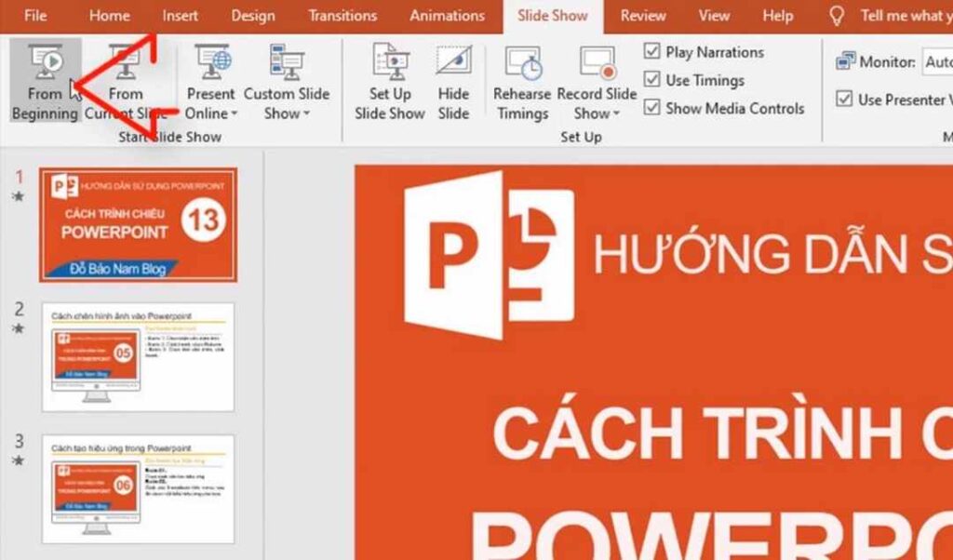This screenshot has width=953, height=560.
Task: Uncheck Use Timings
Action: pyautogui.click(x=651, y=80)
